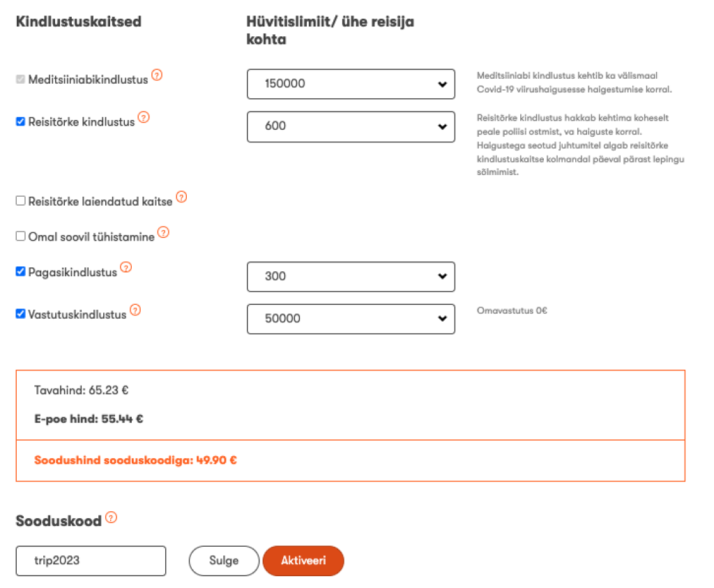Open Vastutuskindlustus help tooltip icon
The width and height of the screenshot is (714, 588).
pos(135,310)
